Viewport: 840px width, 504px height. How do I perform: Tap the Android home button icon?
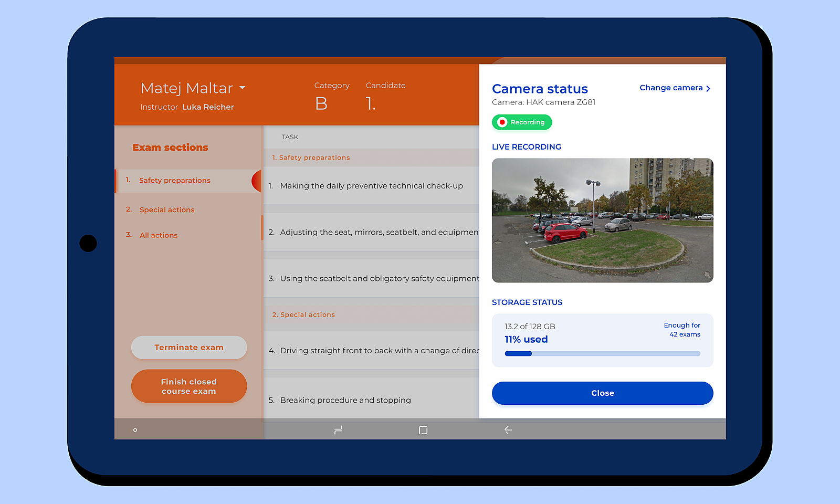point(423,430)
